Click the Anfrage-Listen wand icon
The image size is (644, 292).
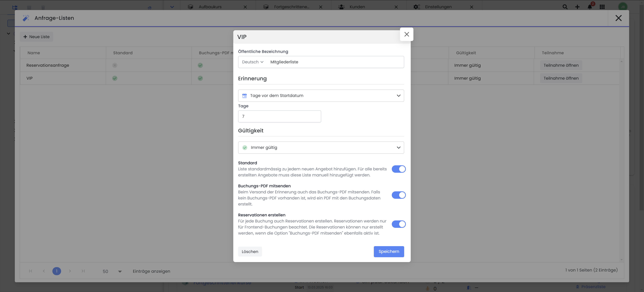coord(26,18)
